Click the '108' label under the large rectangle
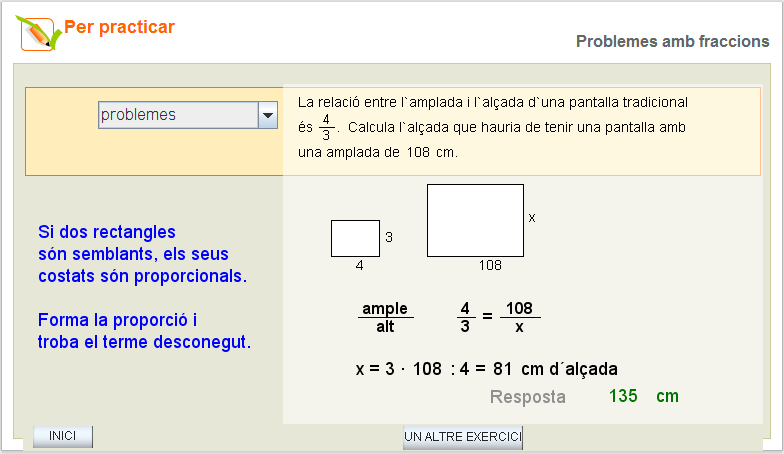784x454 pixels. click(x=490, y=265)
